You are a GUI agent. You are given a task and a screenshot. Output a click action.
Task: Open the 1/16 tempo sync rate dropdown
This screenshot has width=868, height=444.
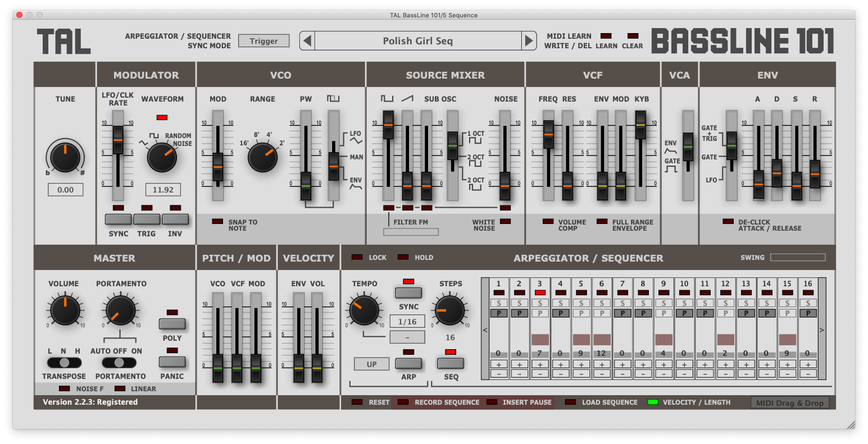407,322
